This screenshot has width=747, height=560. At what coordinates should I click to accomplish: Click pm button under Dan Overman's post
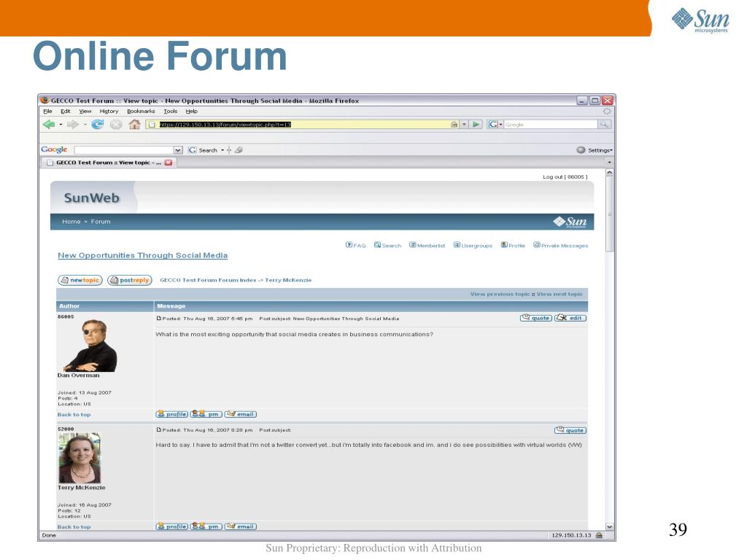point(206,414)
